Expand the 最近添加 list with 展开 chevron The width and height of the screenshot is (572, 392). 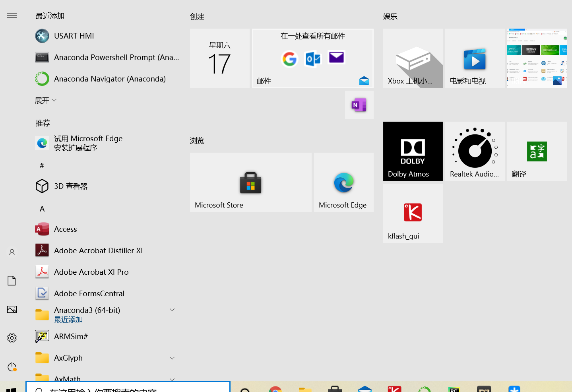tap(46, 100)
